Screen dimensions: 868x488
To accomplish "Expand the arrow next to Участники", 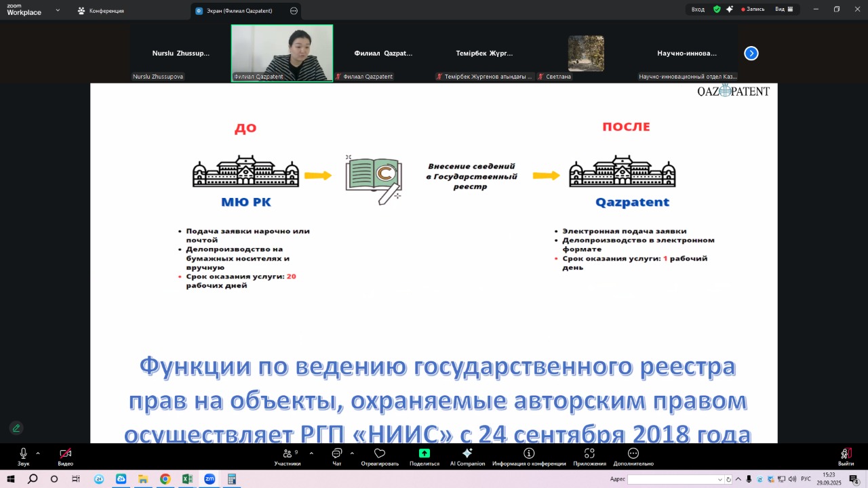I will coord(311,453).
